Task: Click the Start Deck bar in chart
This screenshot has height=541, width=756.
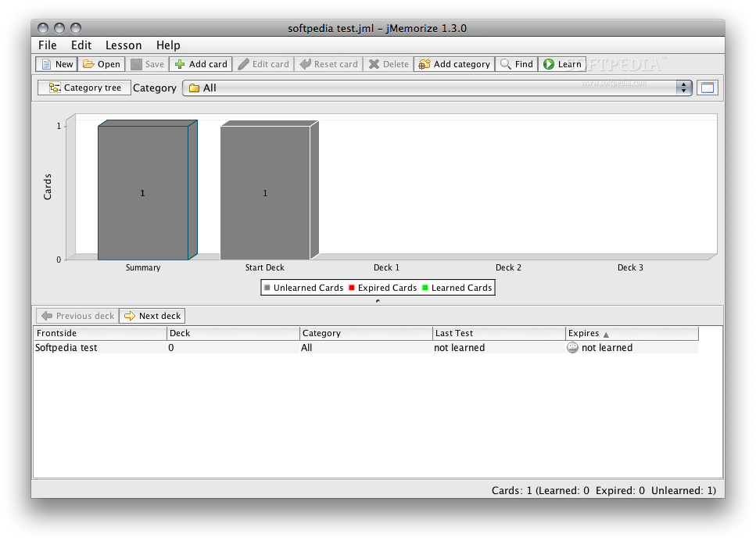Action: [x=265, y=192]
